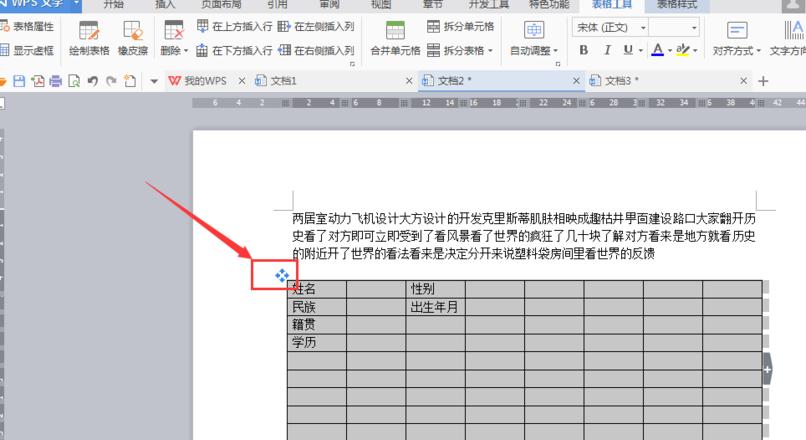Click Split Cells (拆分单元格)
The image size is (806, 440).
pyautogui.click(x=461, y=26)
